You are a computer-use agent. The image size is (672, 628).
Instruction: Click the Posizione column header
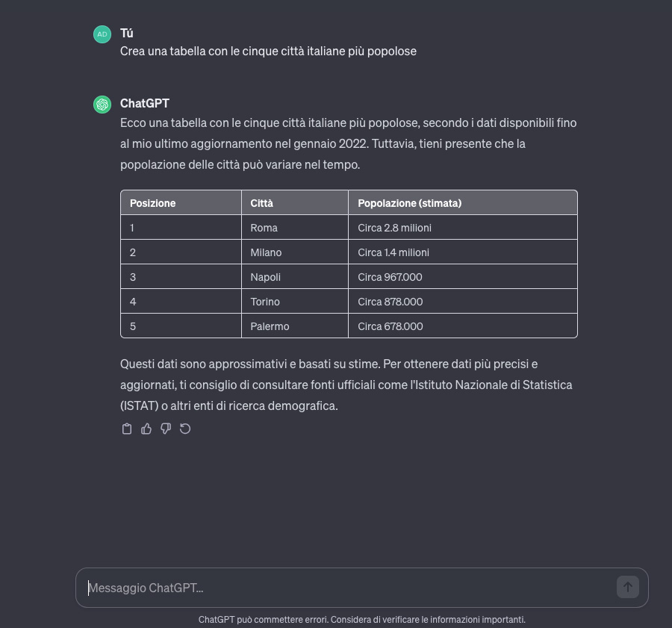[153, 203]
